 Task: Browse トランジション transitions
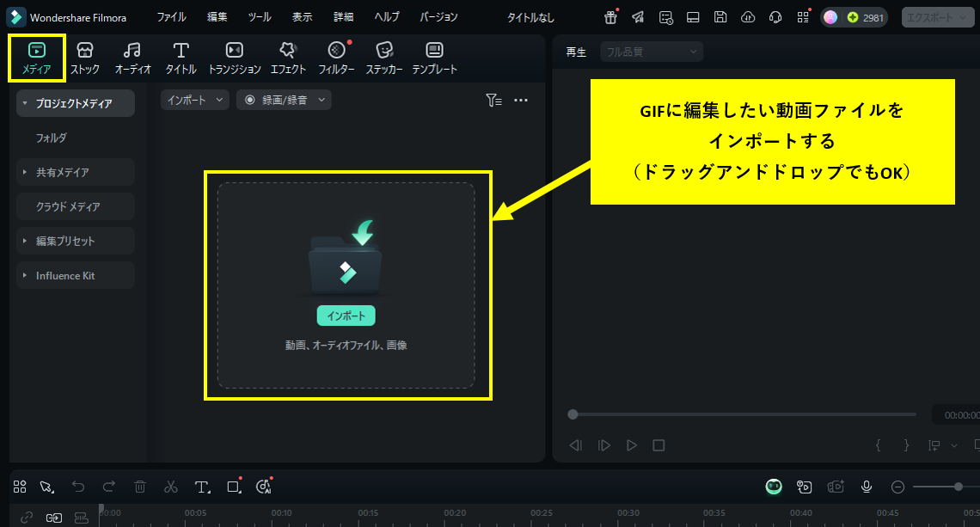(233, 58)
